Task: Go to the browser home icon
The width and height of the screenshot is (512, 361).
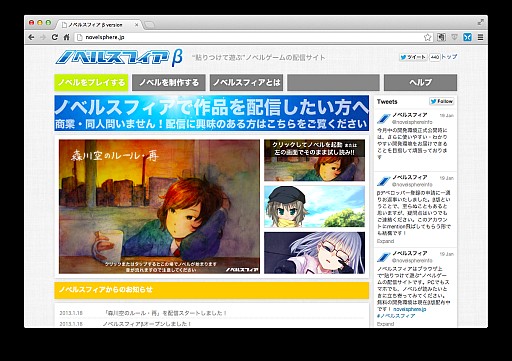Action: click(66, 37)
